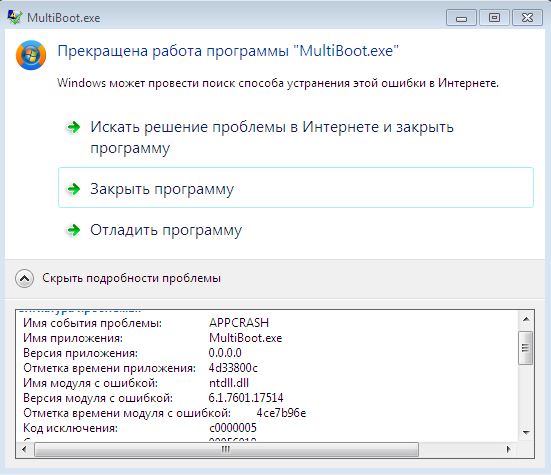Click the vertical scrollbar thumb in details
The image size is (551, 475).
(x=526, y=348)
